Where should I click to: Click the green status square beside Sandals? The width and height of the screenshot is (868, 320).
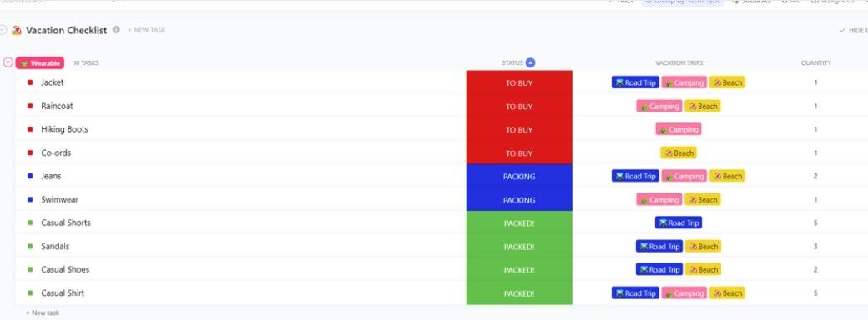tap(30, 246)
